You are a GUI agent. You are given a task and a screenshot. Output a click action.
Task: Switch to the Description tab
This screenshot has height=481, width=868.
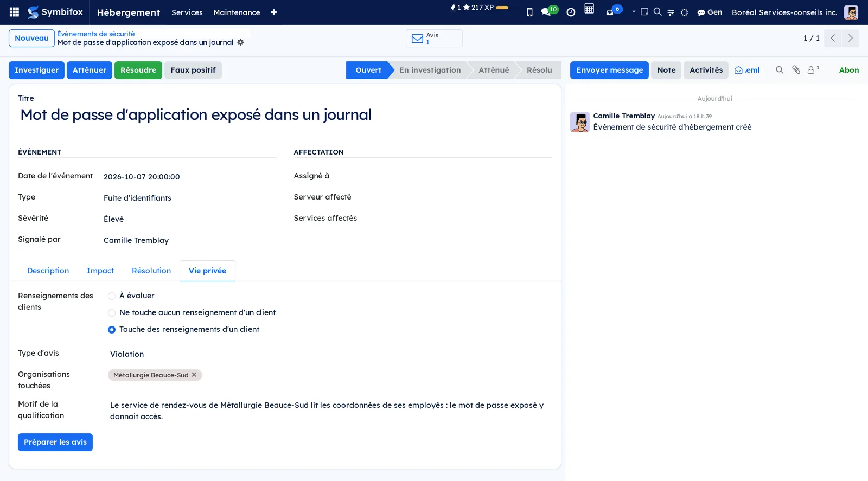click(x=48, y=271)
